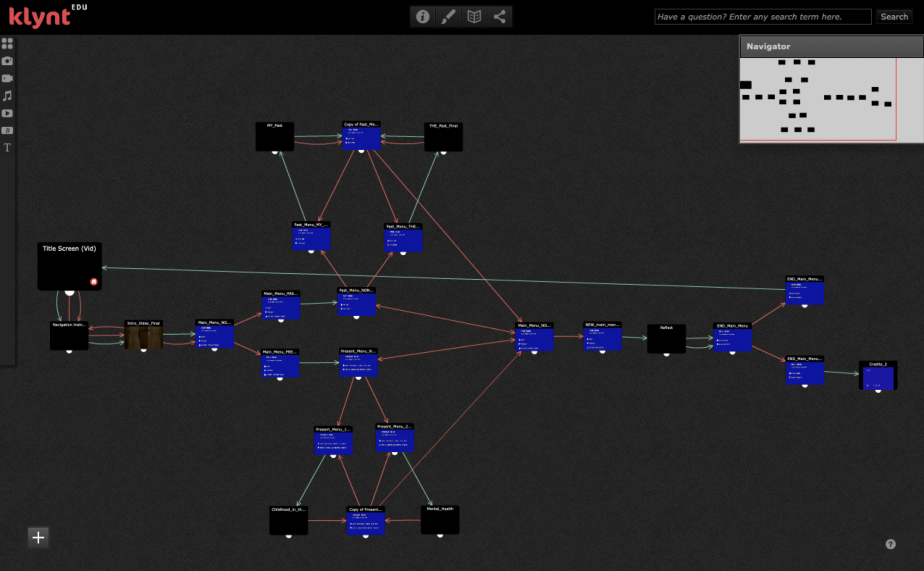Viewport: 924px width, 571px height.
Task: Select the music note audio icon
Action: (7, 96)
